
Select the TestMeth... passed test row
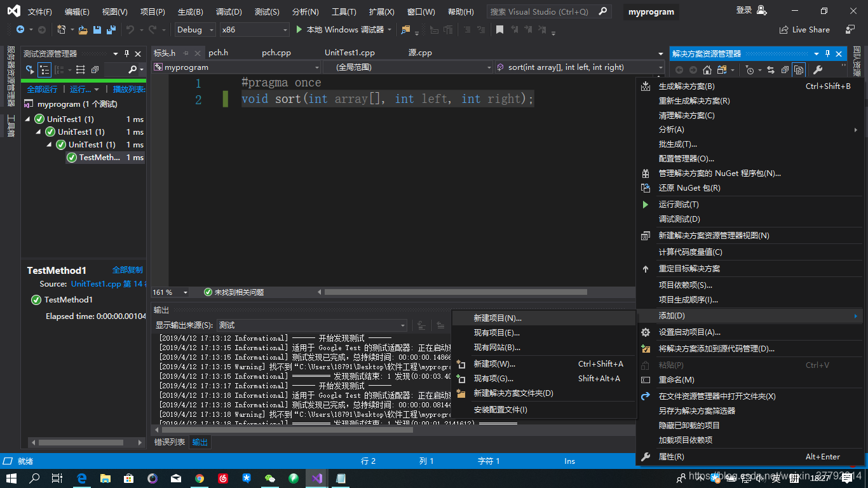(105, 157)
